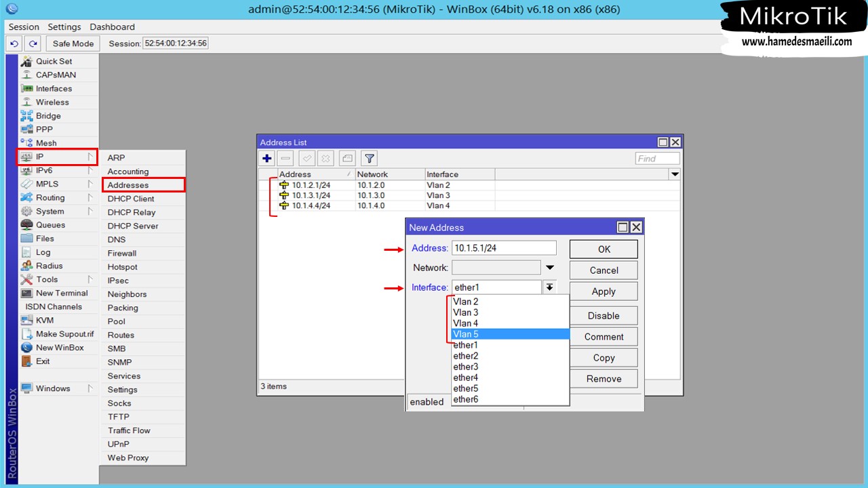This screenshot has width=868, height=488.
Task: Click the Address input field with 10.1.5.1/24
Action: pyautogui.click(x=504, y=248)
